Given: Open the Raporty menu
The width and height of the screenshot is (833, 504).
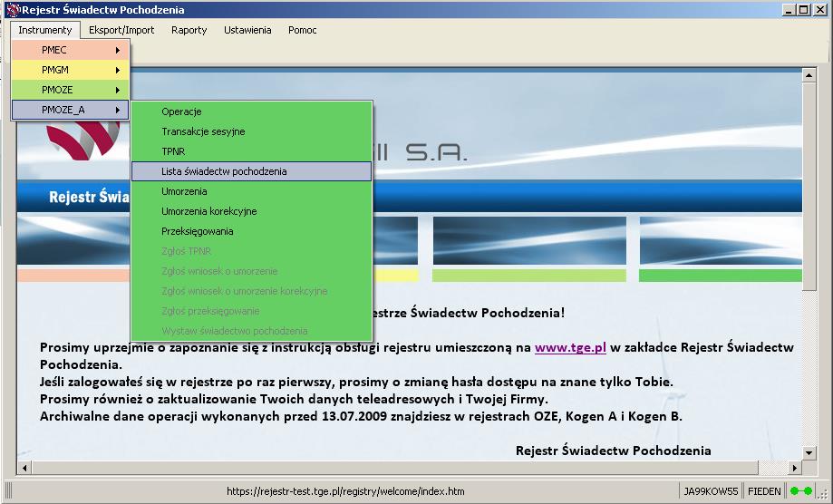Looking at the screenshot, I should tap(189, 30).
